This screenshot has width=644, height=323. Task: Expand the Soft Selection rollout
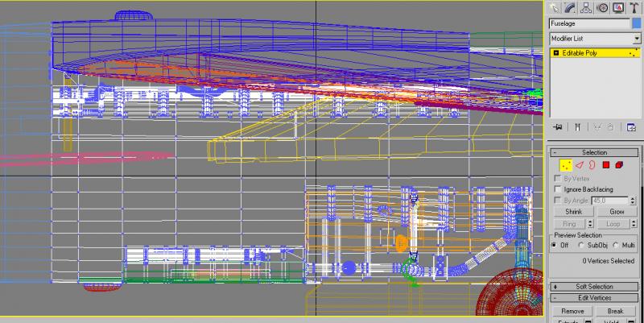[x=594, y=287]
